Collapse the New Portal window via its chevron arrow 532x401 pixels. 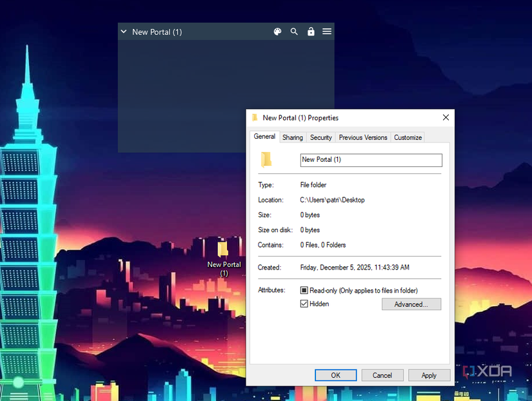pyautogui.click(x=123, y=31)
